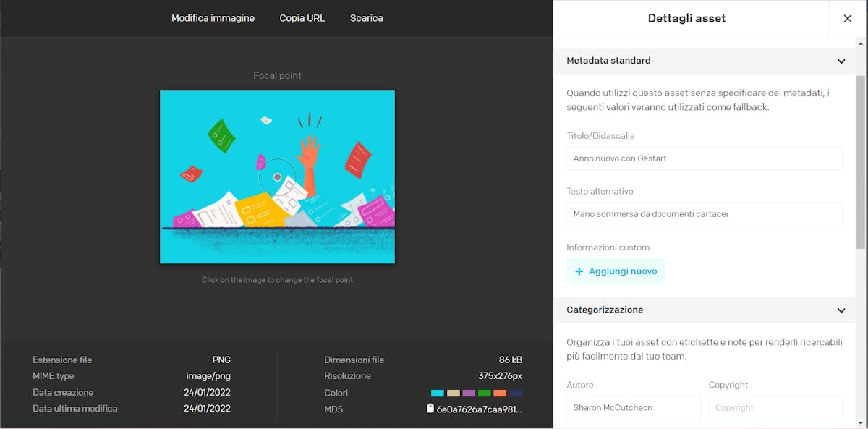The image size is (868, 429).
Task: Click the plus icon in Aggiungi nuovo
Action: coord(579,271)
